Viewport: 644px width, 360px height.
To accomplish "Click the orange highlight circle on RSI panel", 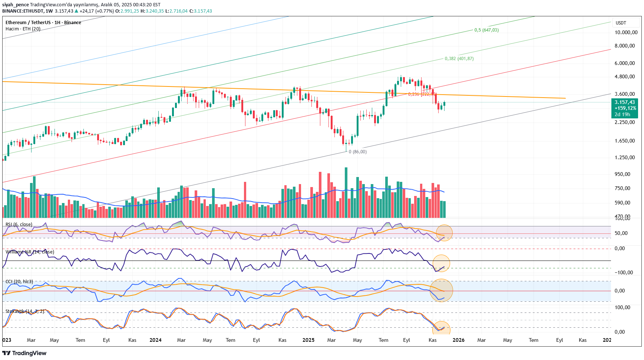I will pos(444,233).
